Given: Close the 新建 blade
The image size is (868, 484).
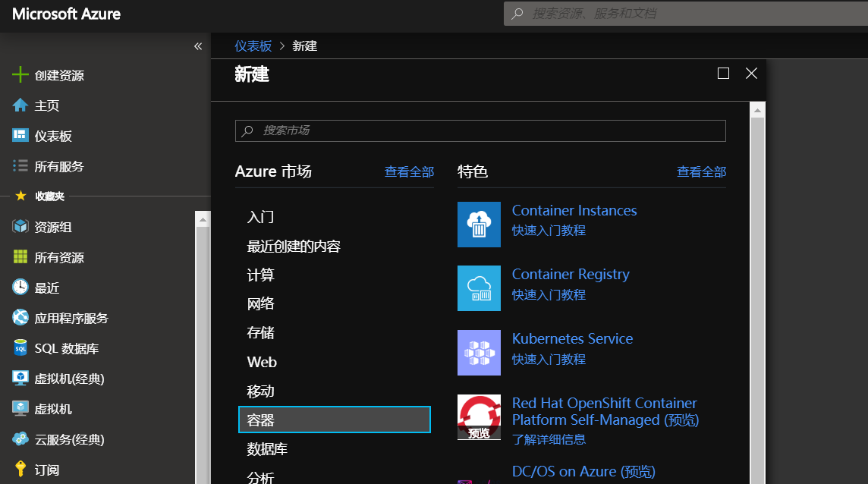Looking at the screenshot, I should (751, 73).
